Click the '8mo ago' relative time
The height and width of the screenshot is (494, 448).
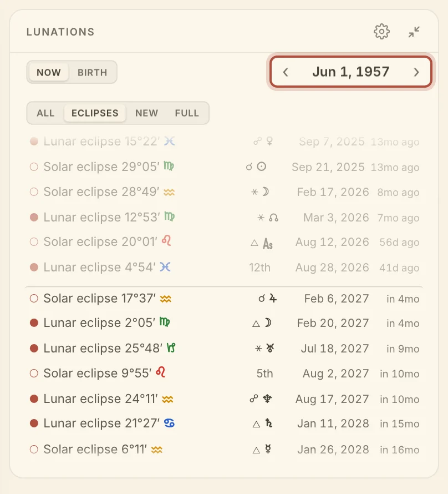pos(398,192)
